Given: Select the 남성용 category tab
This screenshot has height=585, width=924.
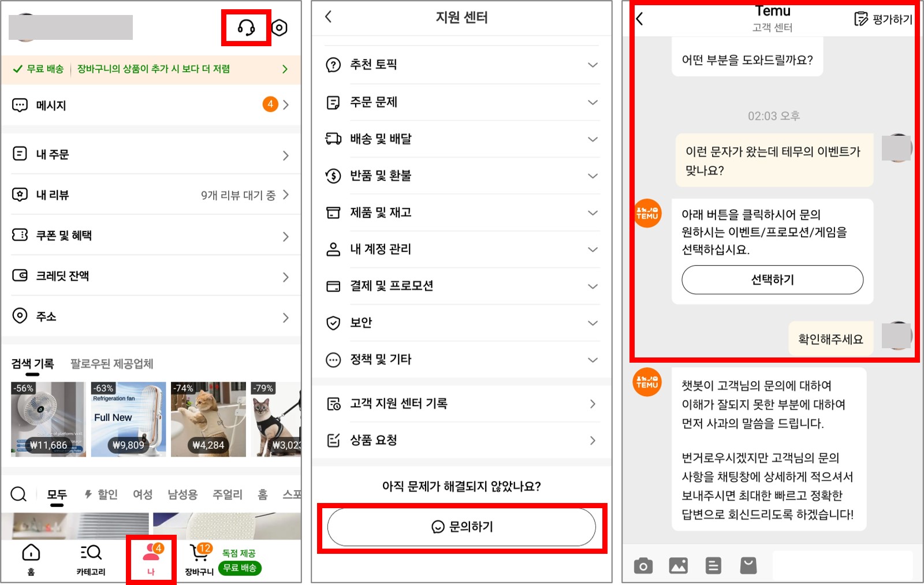Looking at the screenshot, I should coord(182,494).
